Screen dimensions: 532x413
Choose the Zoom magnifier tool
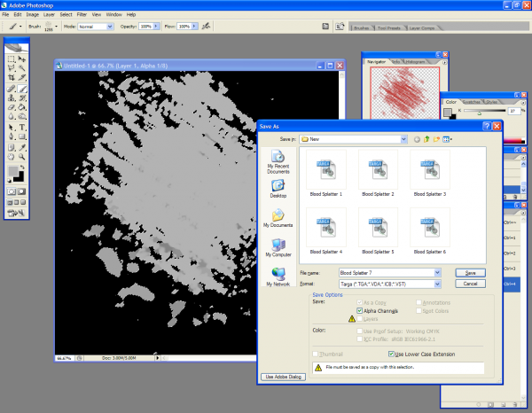click(x=23, y=157)
